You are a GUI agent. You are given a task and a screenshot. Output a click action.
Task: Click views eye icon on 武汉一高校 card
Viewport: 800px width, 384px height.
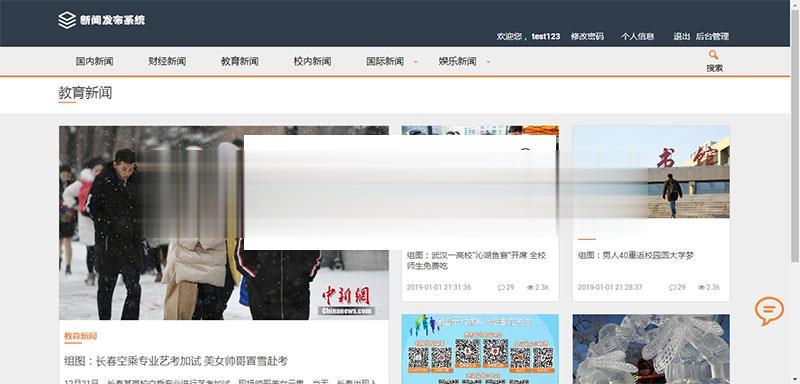point(530,288)
